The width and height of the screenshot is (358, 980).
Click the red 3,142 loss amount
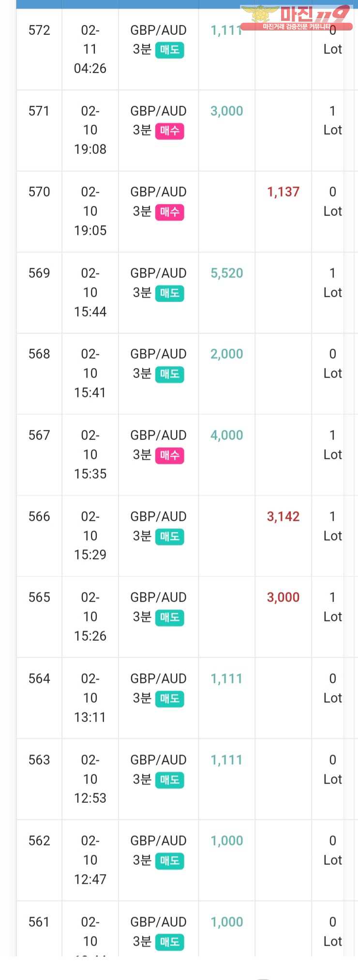283,517
